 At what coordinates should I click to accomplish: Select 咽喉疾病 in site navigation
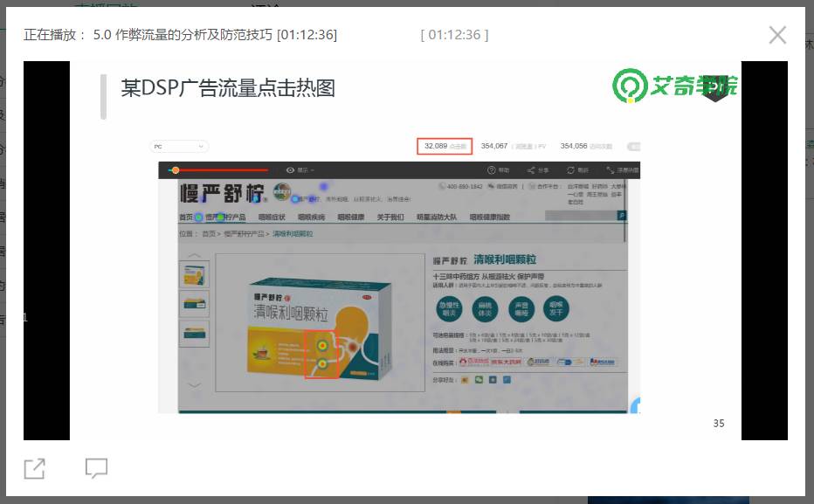point(312,217)
